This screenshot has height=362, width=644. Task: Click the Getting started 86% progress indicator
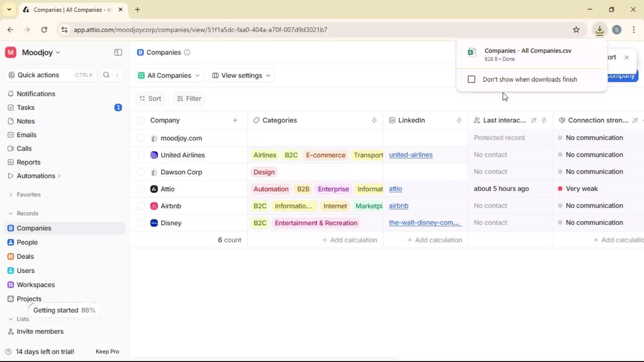click(x=64, y=310)
